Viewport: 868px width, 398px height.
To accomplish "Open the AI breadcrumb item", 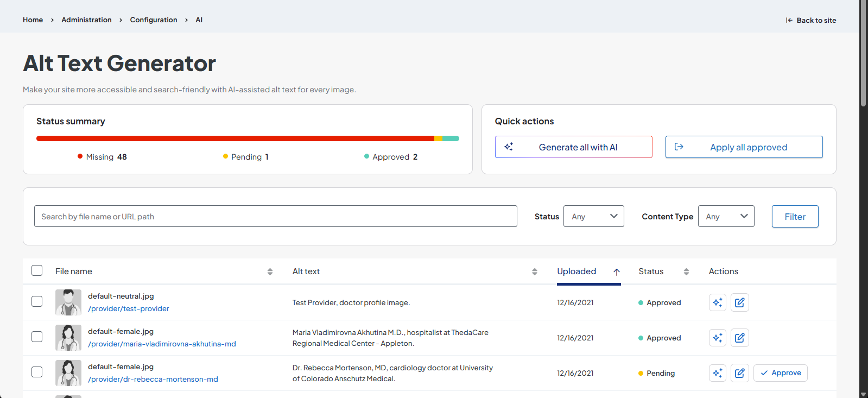I will pos(199,20).
